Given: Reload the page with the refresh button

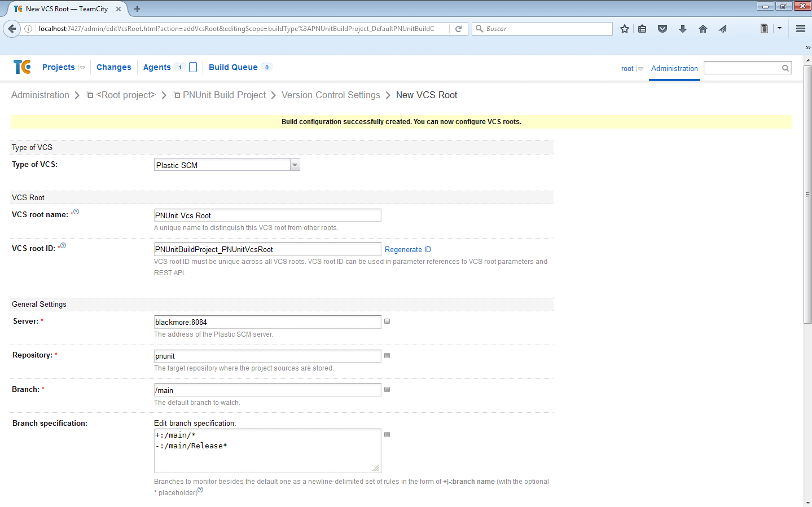Looking at the screenshot, I should click(459, 29).
